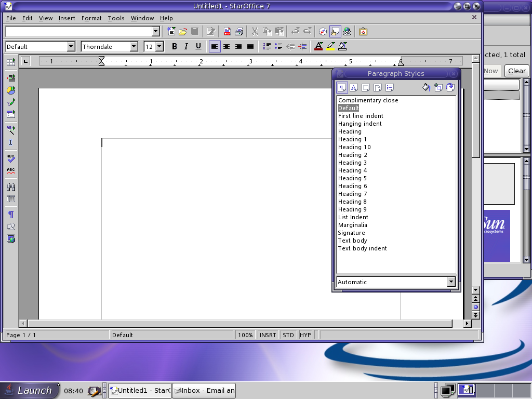Click New Style from Selection icon
This screenshot has width=532, height=399.
coord(438,87)
